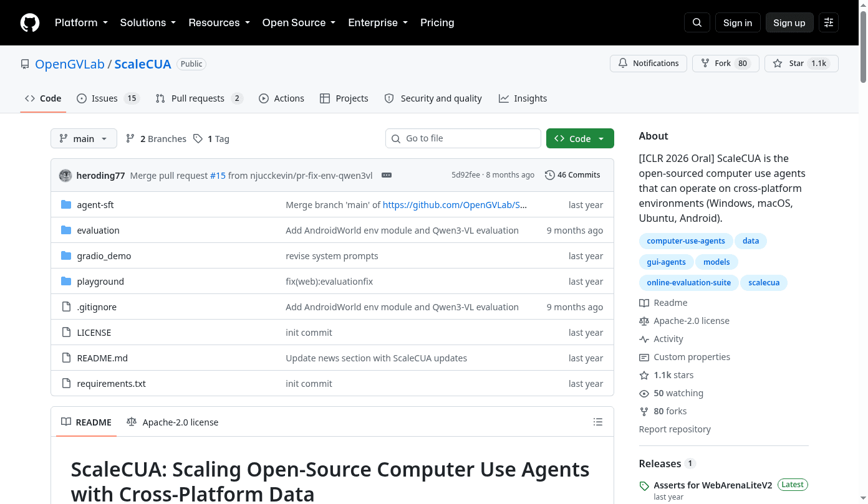Open the README outline list icon
Screen dimensions: 868x504
pos(598,422)
